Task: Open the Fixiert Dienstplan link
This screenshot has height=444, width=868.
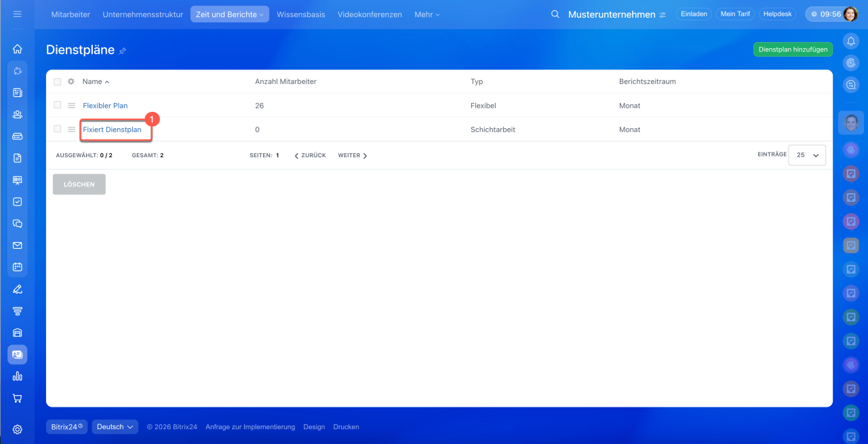Action: [112, 129]
